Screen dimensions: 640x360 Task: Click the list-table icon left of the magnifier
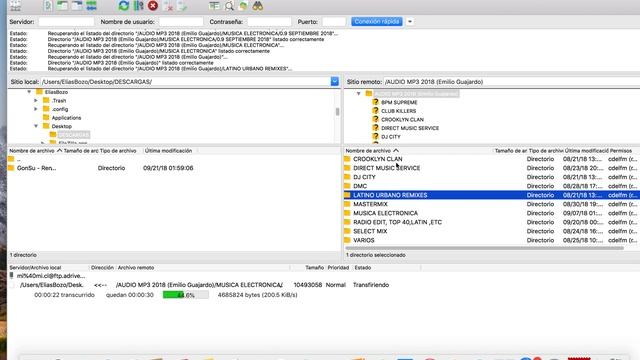pos(214,6)
